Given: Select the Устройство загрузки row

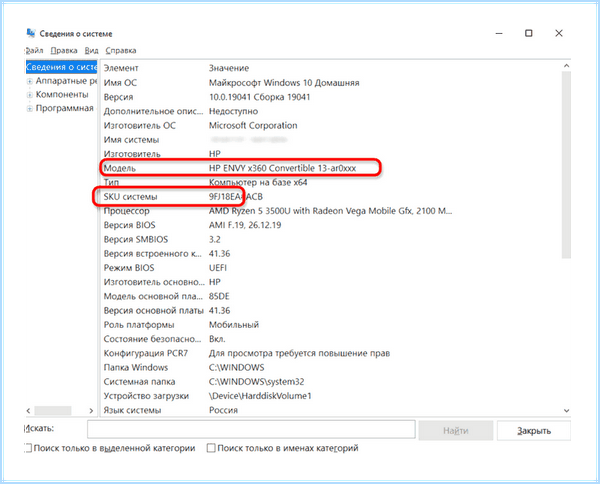Looking at the screenshot, I should [331, 396].
